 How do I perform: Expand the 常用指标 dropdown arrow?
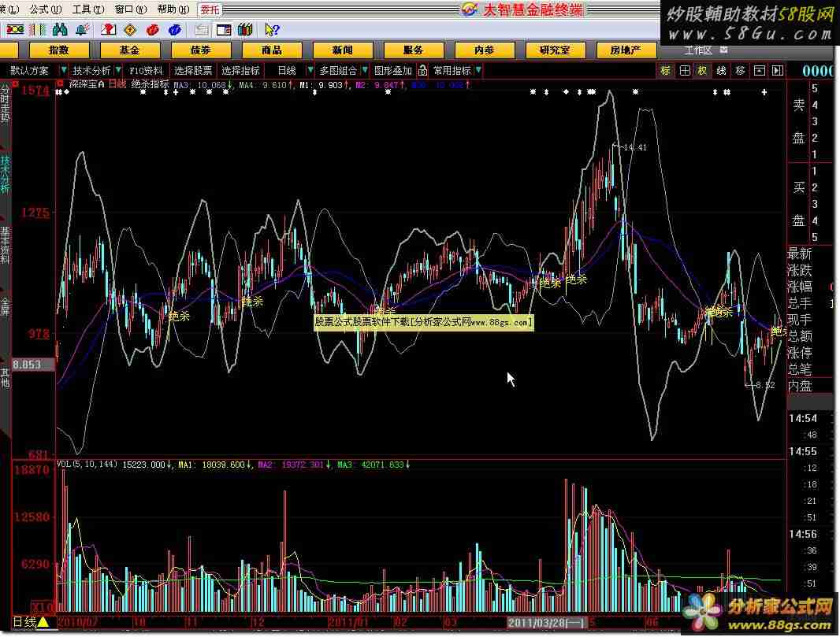[478, 70]
